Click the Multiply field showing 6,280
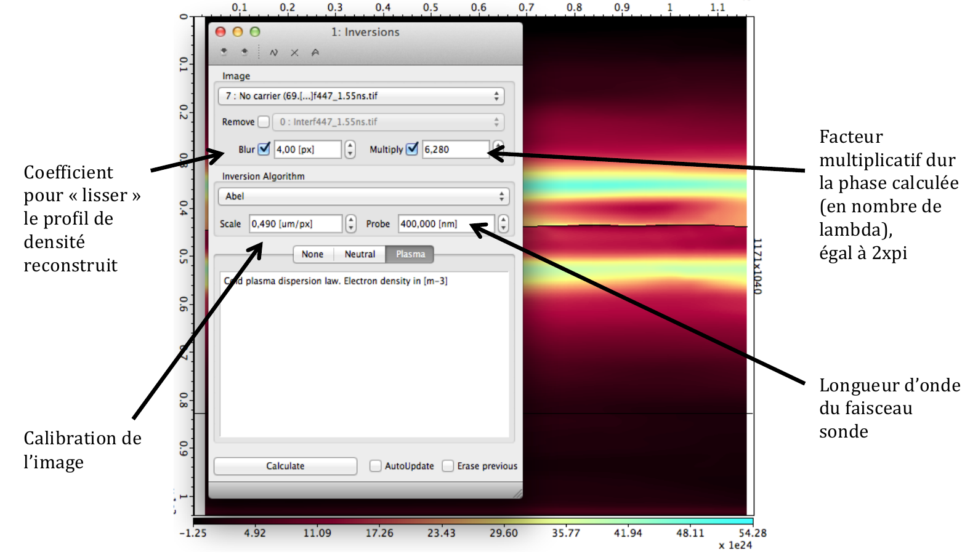 coord(455,150)
